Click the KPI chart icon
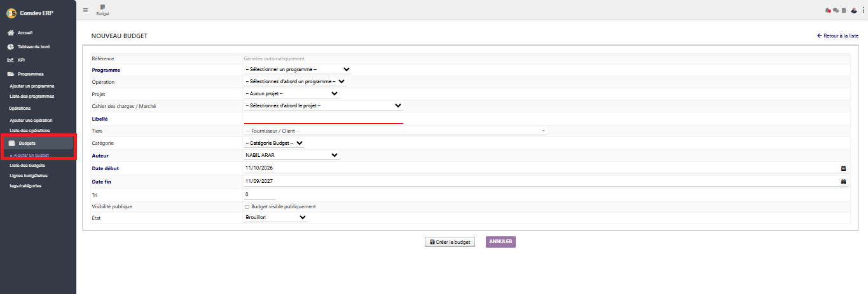 (11, 60)
